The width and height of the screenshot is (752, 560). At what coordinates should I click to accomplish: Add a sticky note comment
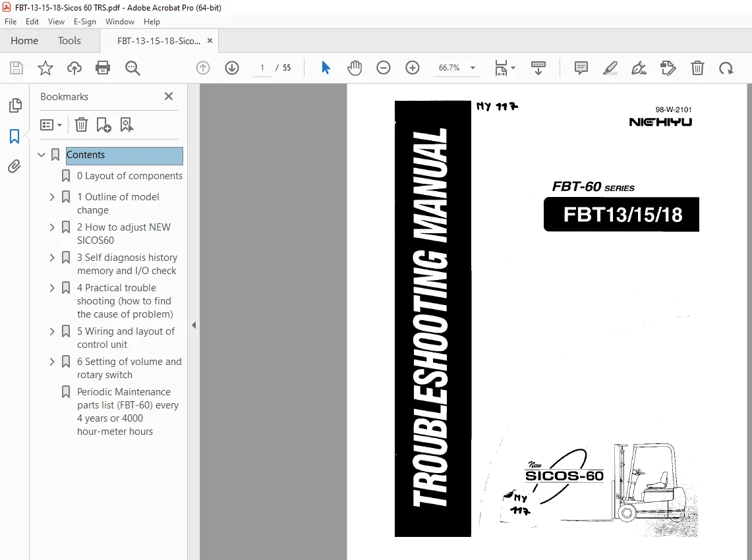[581, 68]
